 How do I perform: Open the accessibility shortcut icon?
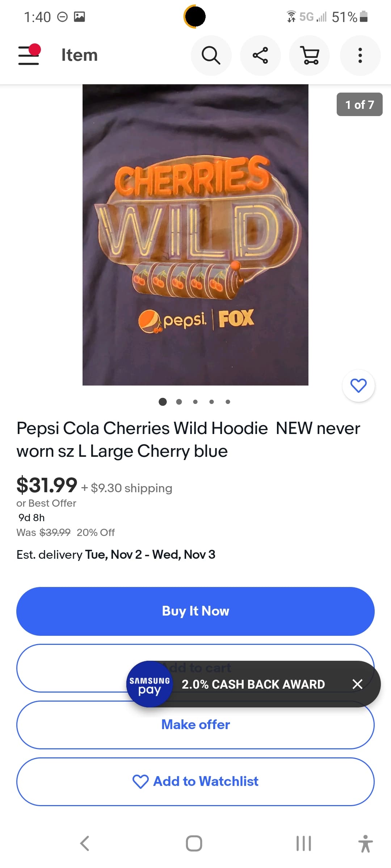(x=365, y=843)
